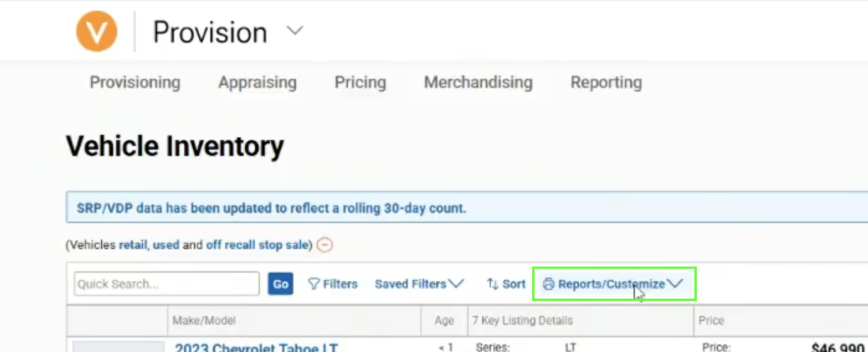Click the orange V logo icon
The image size is (868, 352).
point(97,31)
